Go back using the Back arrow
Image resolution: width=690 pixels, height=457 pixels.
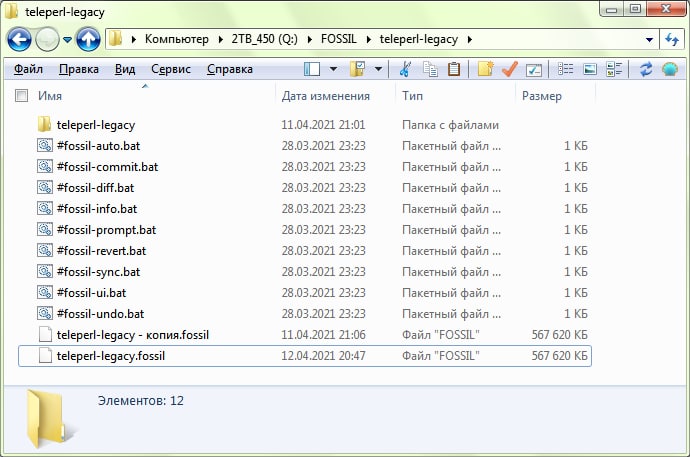[19, 40]
